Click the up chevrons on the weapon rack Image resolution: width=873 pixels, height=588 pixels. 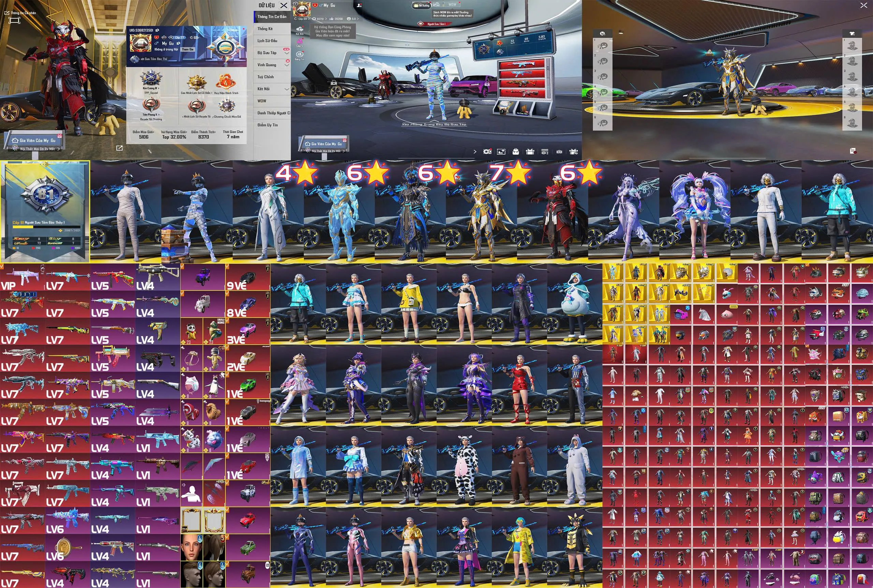pyautogui.click(x=548, y=69)
